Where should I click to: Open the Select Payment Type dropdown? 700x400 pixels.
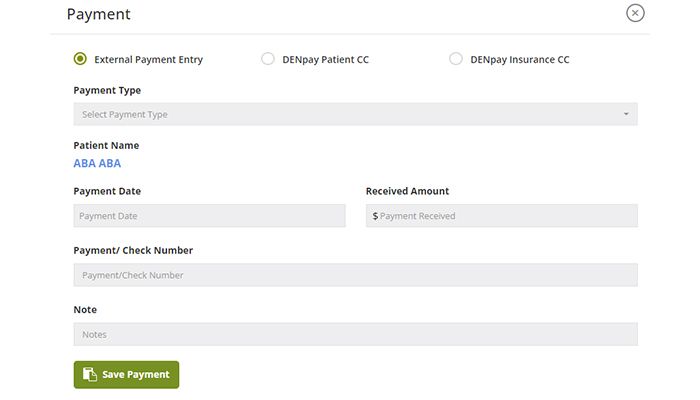355,114
